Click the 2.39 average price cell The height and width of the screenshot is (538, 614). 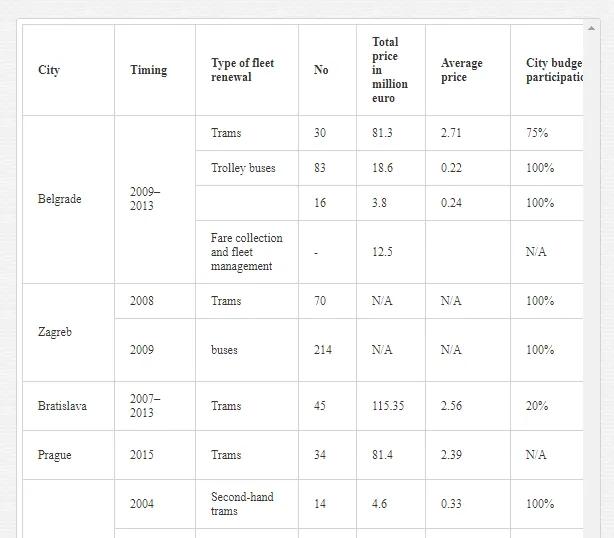point(451,455)
